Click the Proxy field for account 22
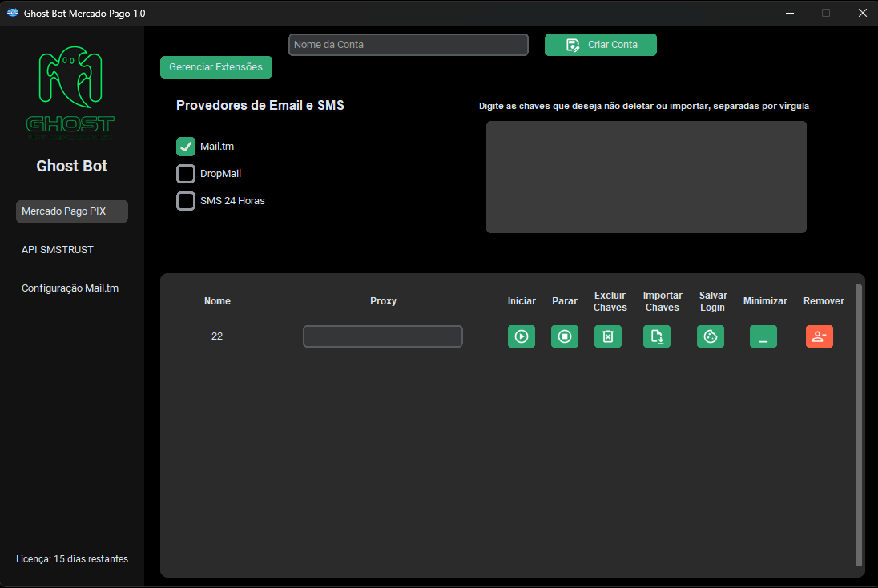The image size is (878, 588). (382, 336)
